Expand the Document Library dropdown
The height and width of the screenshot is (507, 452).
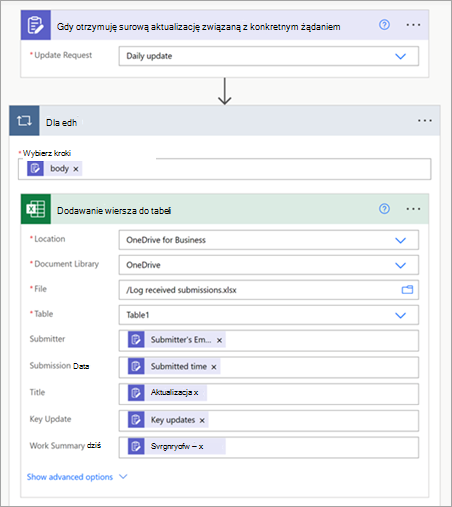click(400, 265)
